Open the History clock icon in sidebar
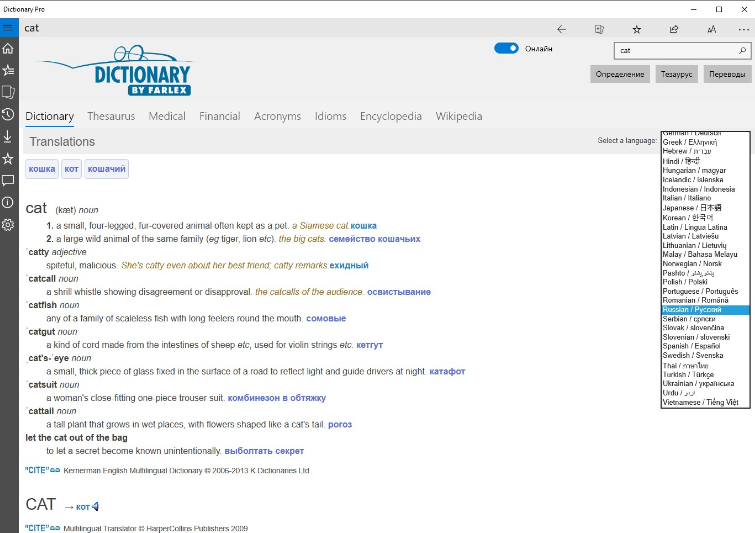The image size is (755, 533). [8, 114]
